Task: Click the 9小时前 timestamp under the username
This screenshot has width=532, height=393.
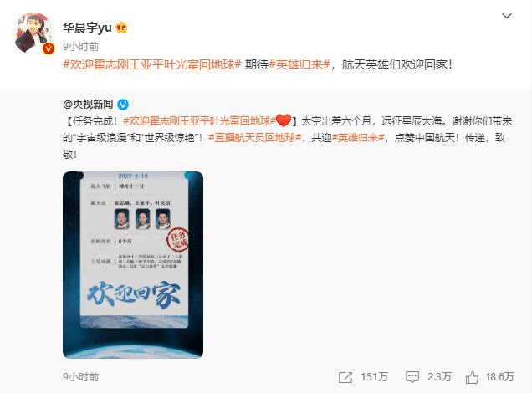Action: click(x=81, y=47)
